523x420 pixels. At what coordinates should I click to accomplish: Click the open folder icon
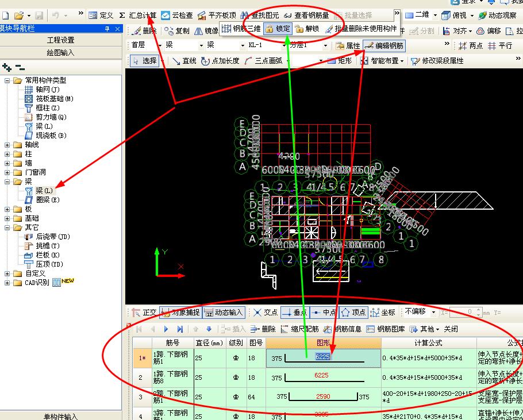point(20,16)
